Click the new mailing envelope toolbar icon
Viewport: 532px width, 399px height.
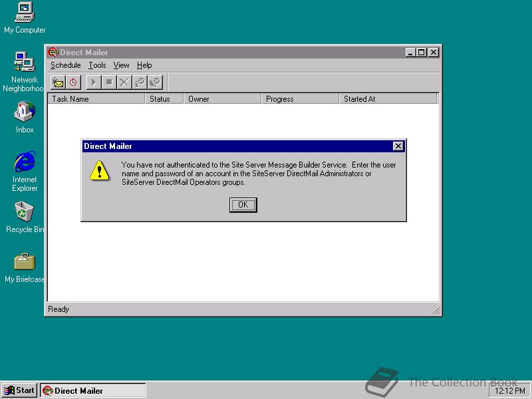58,82
